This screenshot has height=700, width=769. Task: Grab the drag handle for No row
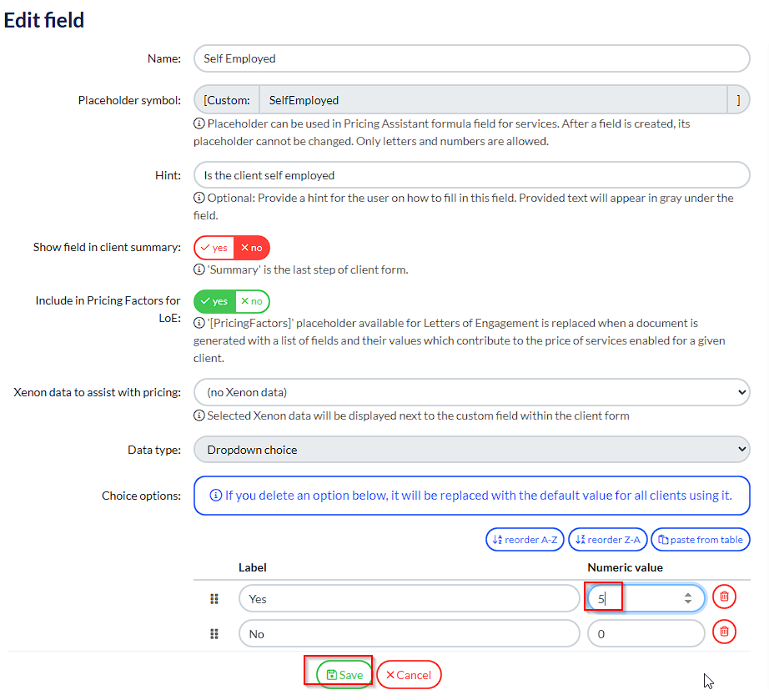pos(214,634)
